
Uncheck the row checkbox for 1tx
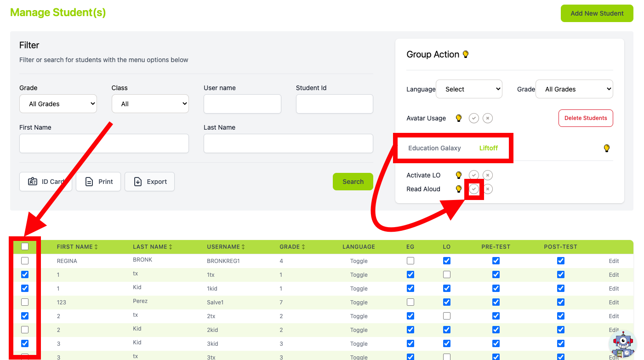click(25, 274)
